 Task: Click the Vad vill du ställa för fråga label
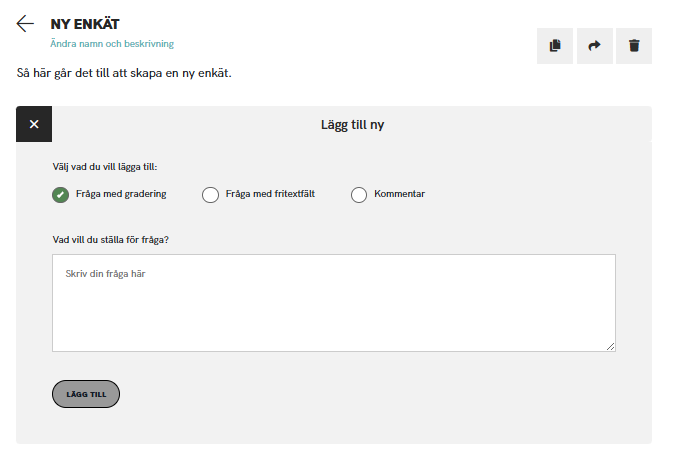[110, 239]
